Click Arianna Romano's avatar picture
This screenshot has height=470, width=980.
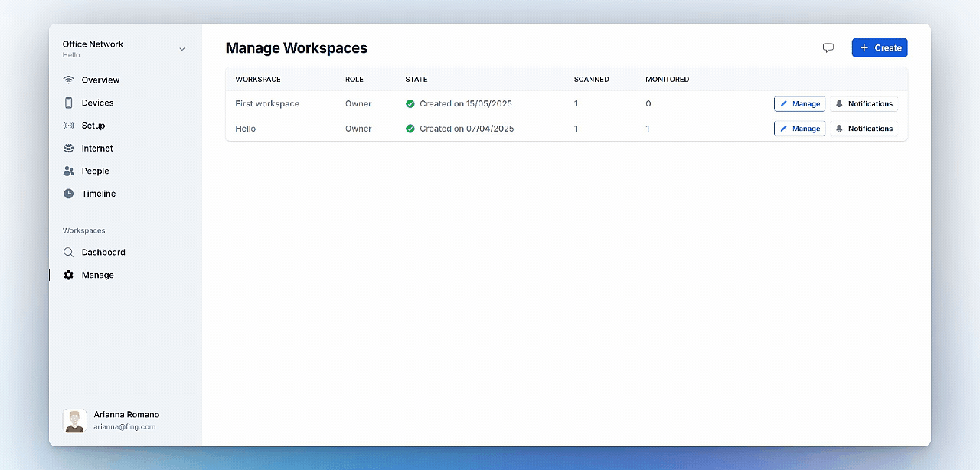tap(74, 420)
